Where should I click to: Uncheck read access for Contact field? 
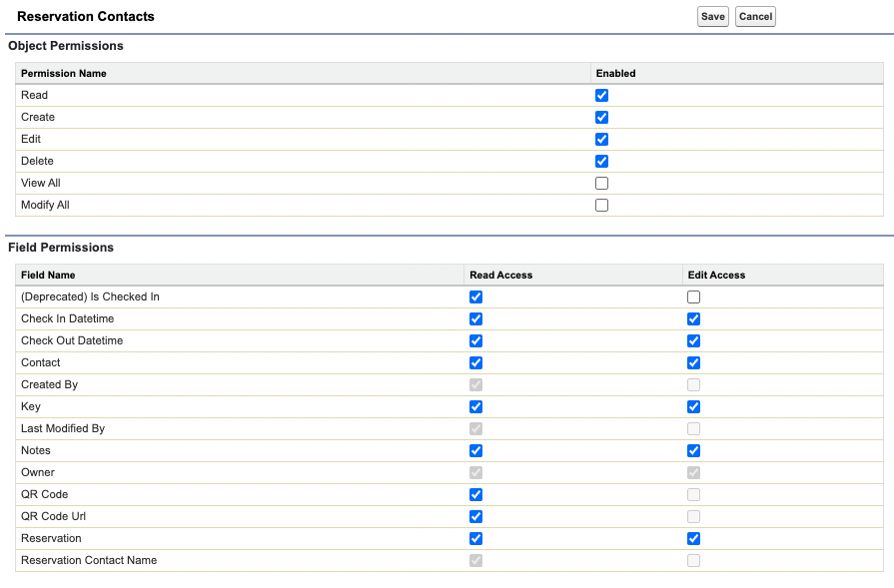[475, 363]
